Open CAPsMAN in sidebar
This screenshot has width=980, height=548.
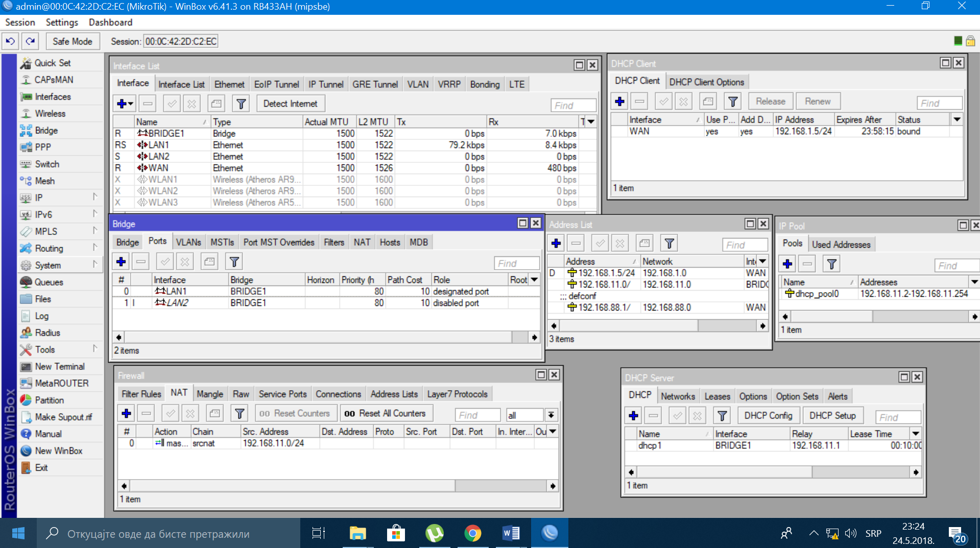point(54,80)
